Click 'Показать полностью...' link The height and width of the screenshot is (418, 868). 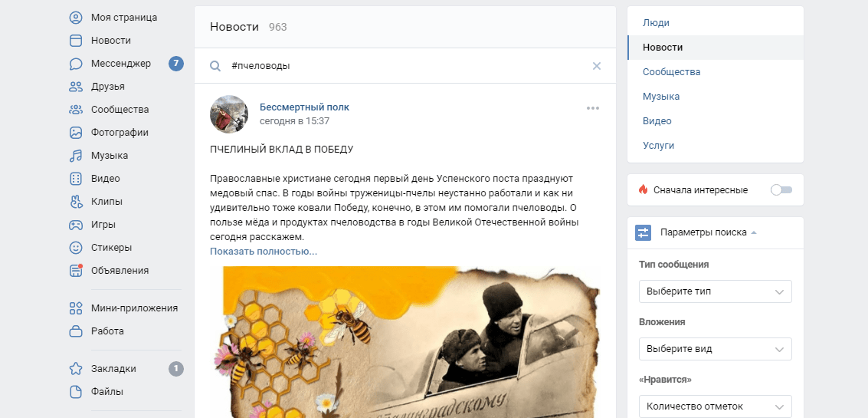[264, 251]
